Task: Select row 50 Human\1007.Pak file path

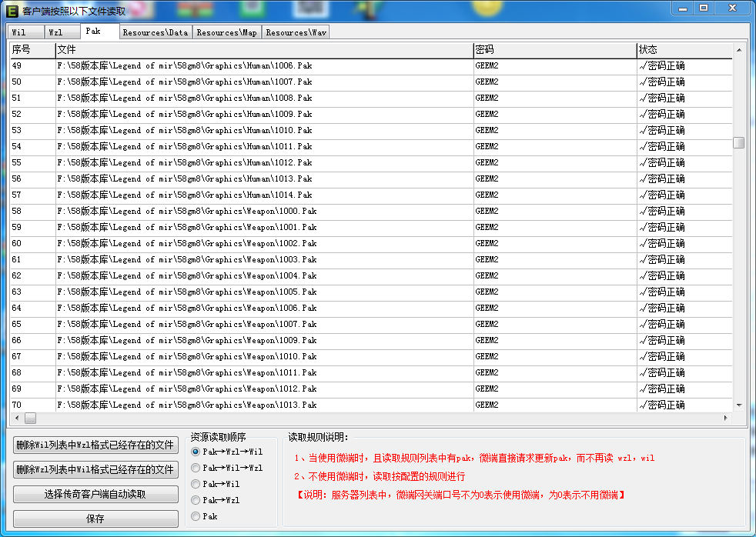Action: [x=185, y=82]
